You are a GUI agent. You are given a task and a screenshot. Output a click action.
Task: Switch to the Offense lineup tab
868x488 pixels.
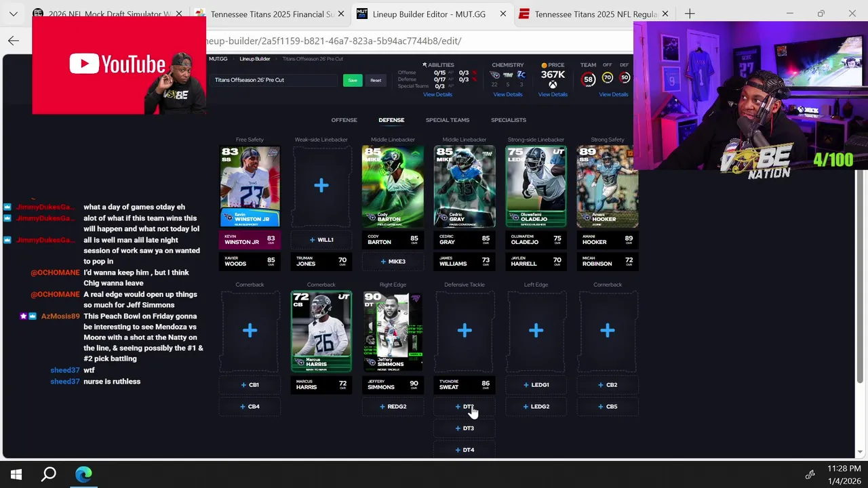[344, 120]
